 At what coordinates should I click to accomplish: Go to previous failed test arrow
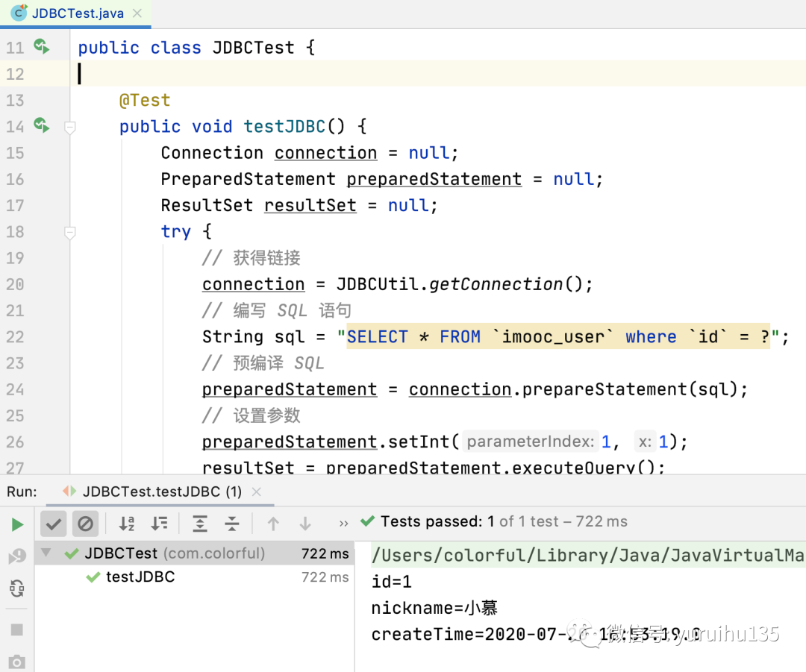(x=273, y=524)
